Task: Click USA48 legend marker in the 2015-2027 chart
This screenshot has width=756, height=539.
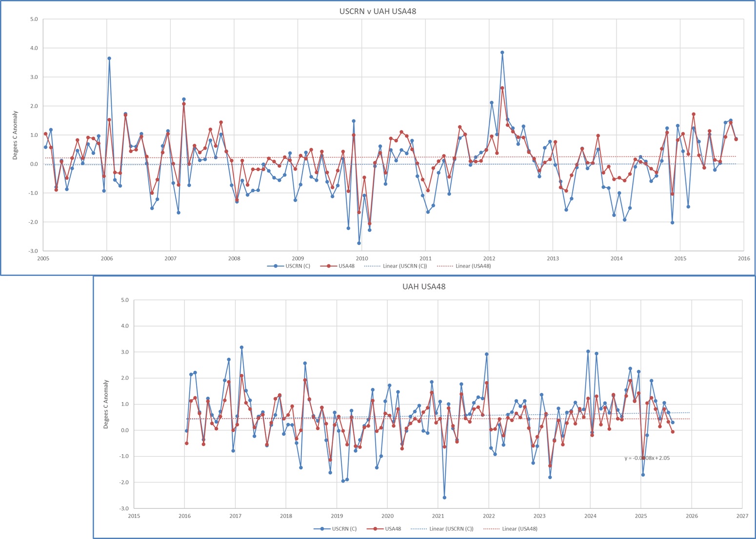Action: point(375,529)
